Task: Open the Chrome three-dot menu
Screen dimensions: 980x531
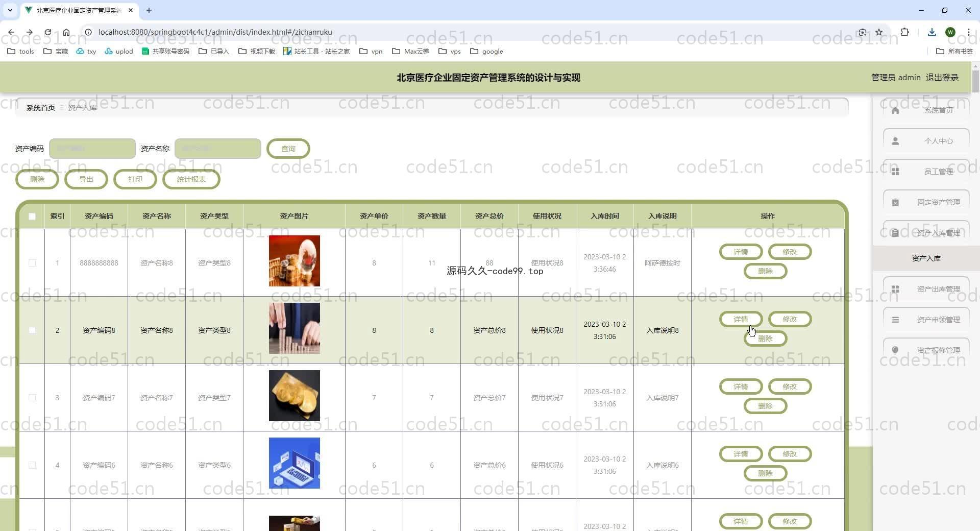Action: [968, 32]
